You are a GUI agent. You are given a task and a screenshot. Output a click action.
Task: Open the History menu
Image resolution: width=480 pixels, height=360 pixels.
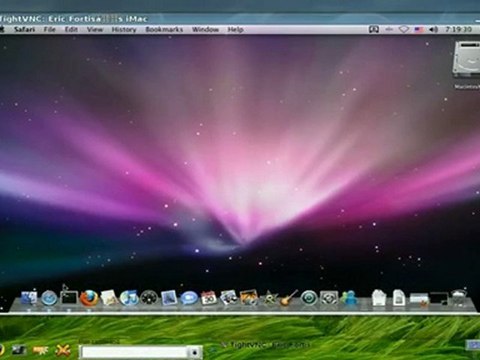pyautogui.click(x=124, y=29)
